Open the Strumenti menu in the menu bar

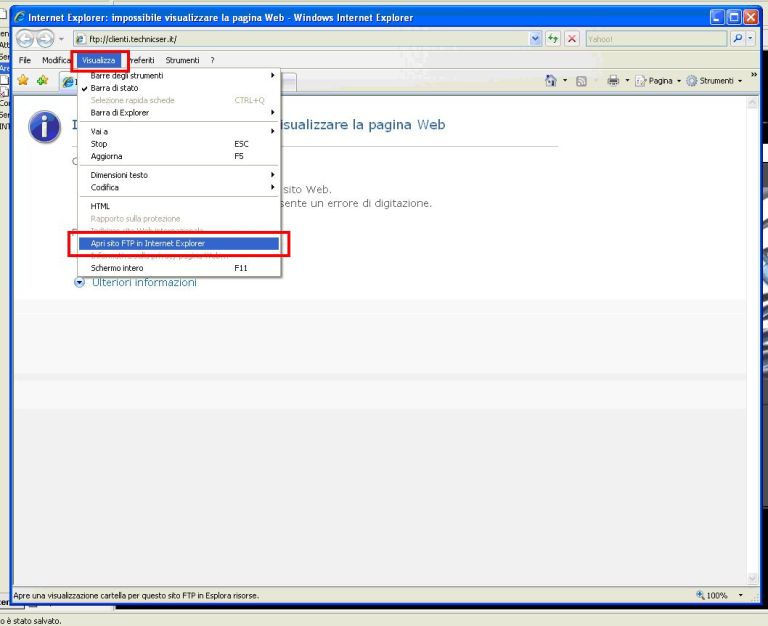(x=182, y=60)
